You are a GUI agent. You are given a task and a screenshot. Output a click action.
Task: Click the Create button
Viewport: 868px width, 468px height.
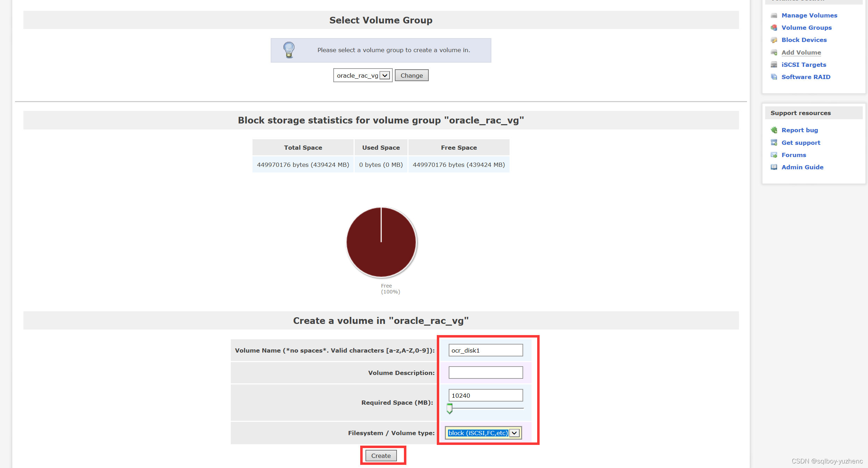[x=381, y=456]
